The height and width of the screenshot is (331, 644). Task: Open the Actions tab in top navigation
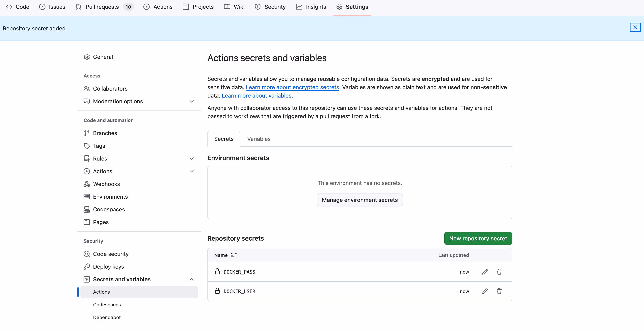[x=158, y=7]
